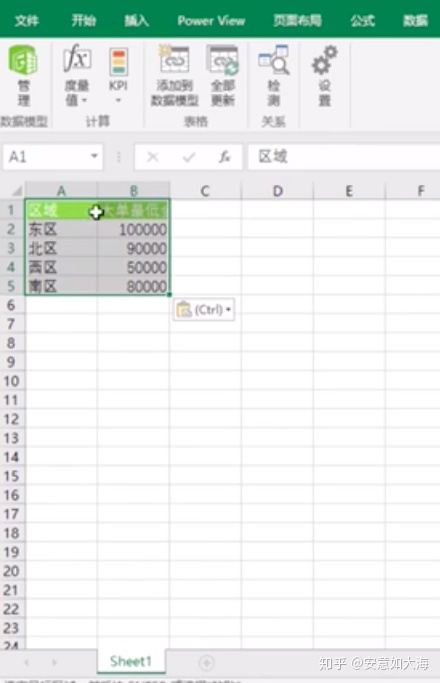Open Power Pivot Settings (设置) gear
The image size is (440, 683).
pyautogui.click(x=325, y=75)
